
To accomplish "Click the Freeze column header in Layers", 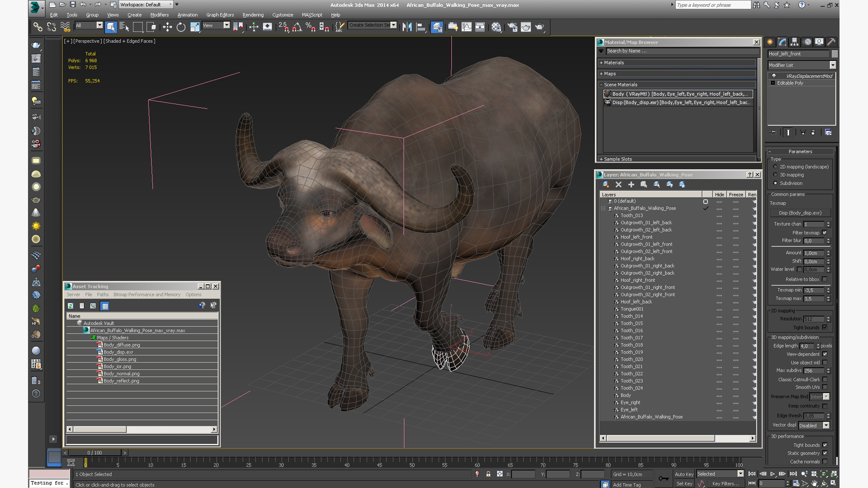I will click(x=736, y=195).
